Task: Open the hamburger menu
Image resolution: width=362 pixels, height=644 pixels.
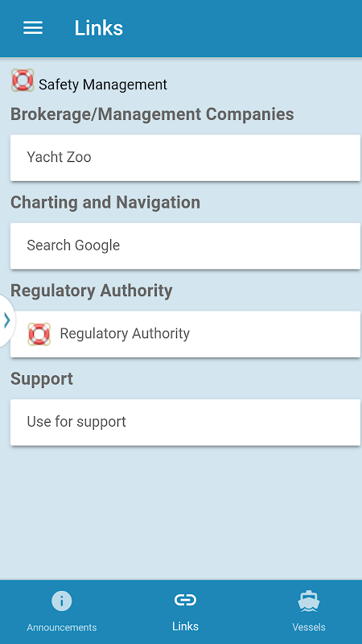Action: (33, 28)
